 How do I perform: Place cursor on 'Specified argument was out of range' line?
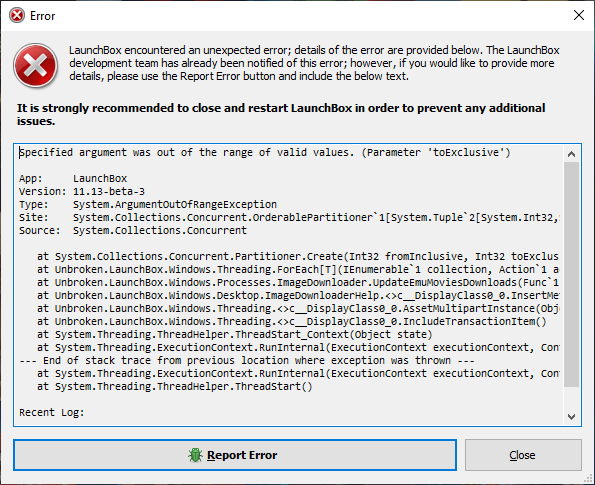click(264, 153)
